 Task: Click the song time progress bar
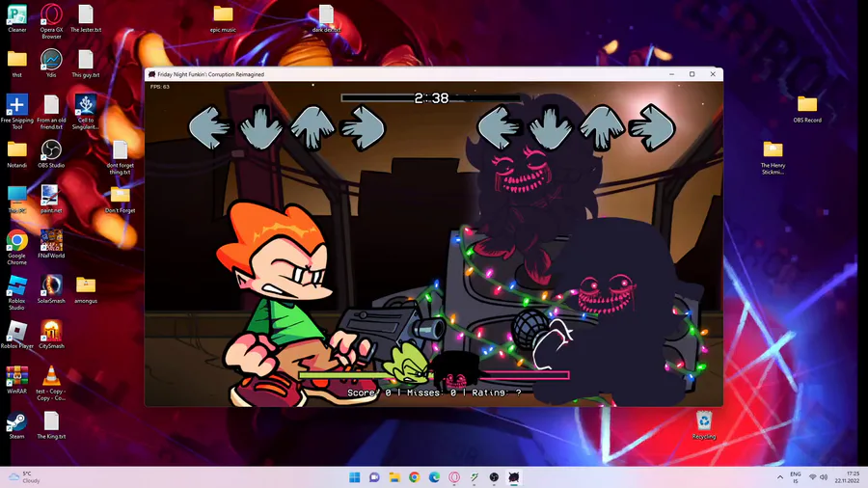click(x=431, y=98)
